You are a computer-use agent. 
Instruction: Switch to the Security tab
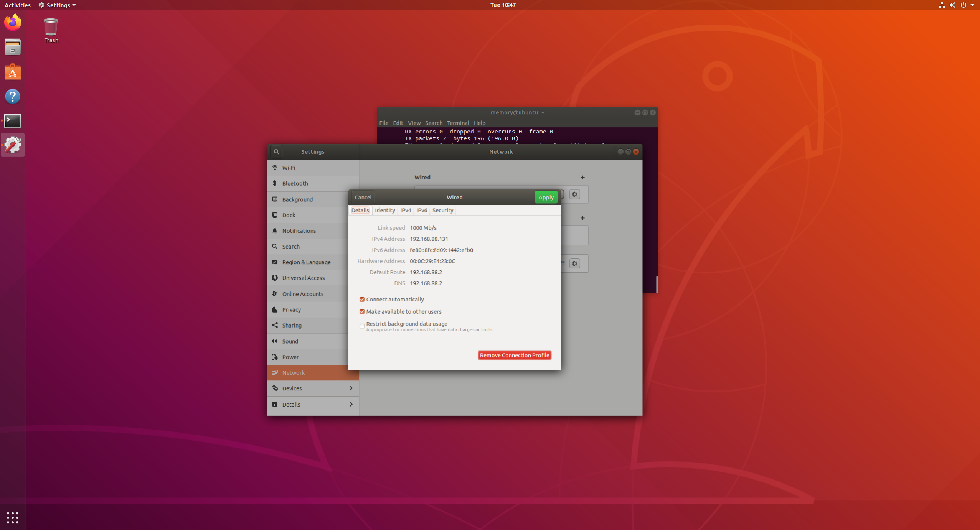click(x=443, y=210)
